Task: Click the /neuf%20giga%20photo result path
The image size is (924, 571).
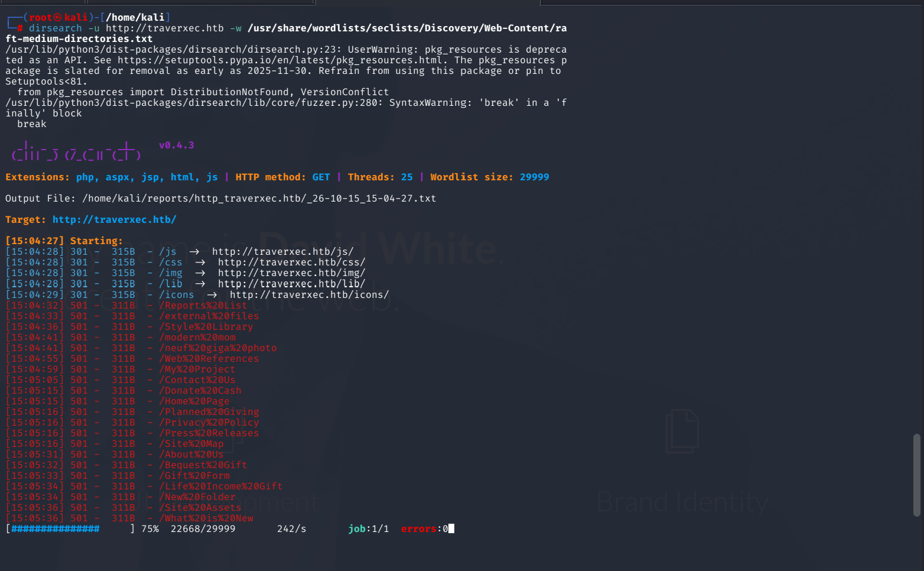Action: [218, 348]
